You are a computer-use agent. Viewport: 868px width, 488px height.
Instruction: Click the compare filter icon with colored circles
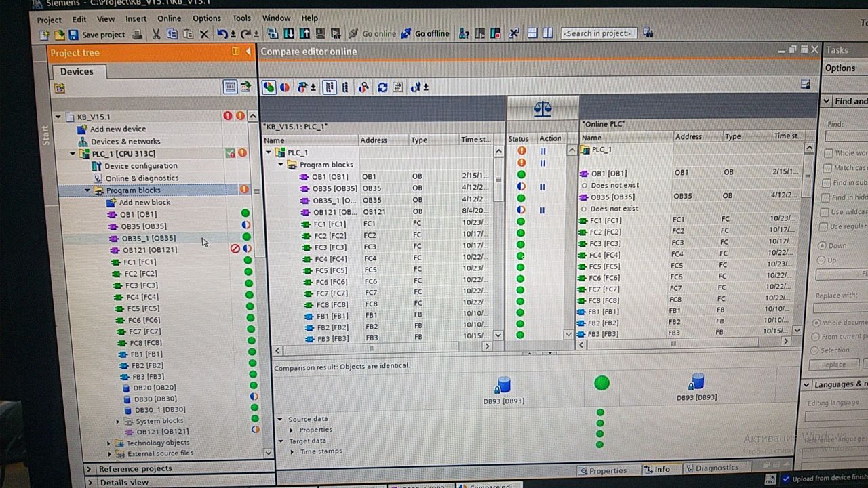pos(269,87)
